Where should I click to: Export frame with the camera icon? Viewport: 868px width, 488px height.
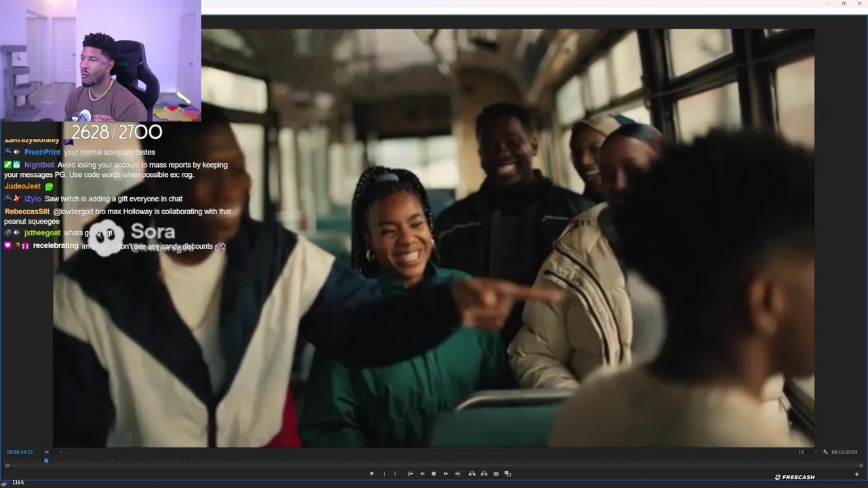pos(496,474)
